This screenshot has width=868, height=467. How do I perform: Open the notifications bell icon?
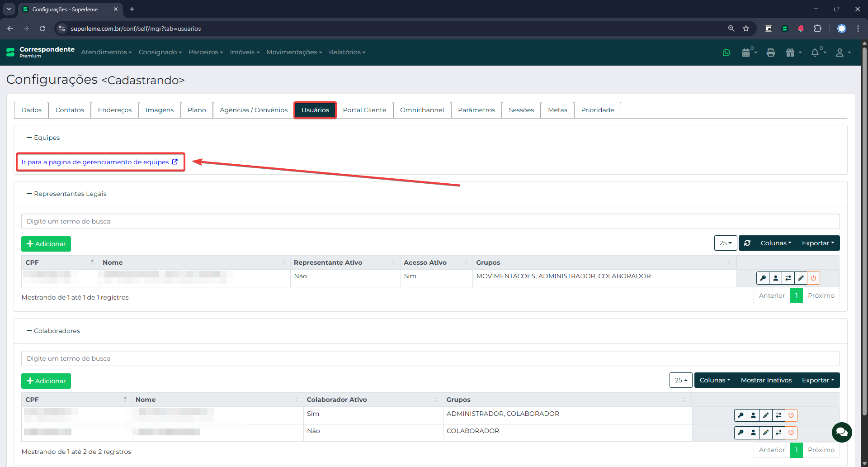(815, 52)
